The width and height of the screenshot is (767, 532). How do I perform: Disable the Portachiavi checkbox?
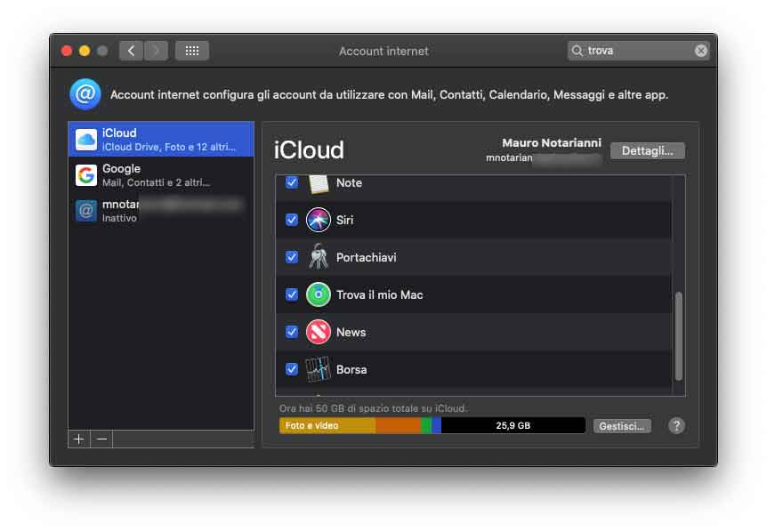point(292,257)
